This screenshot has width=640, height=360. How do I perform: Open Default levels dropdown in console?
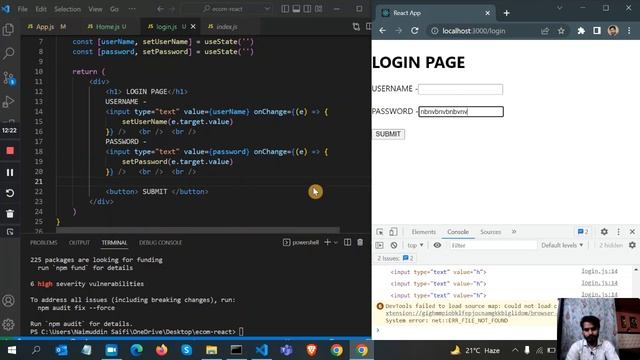point(562,245)
